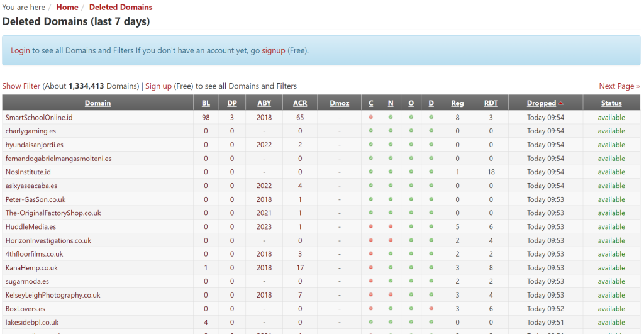Open the Peter-GasSon.co.uk domain link
The height and width of the screenshot is (334, 644).
pyautogui.click(x=36, y=199)
